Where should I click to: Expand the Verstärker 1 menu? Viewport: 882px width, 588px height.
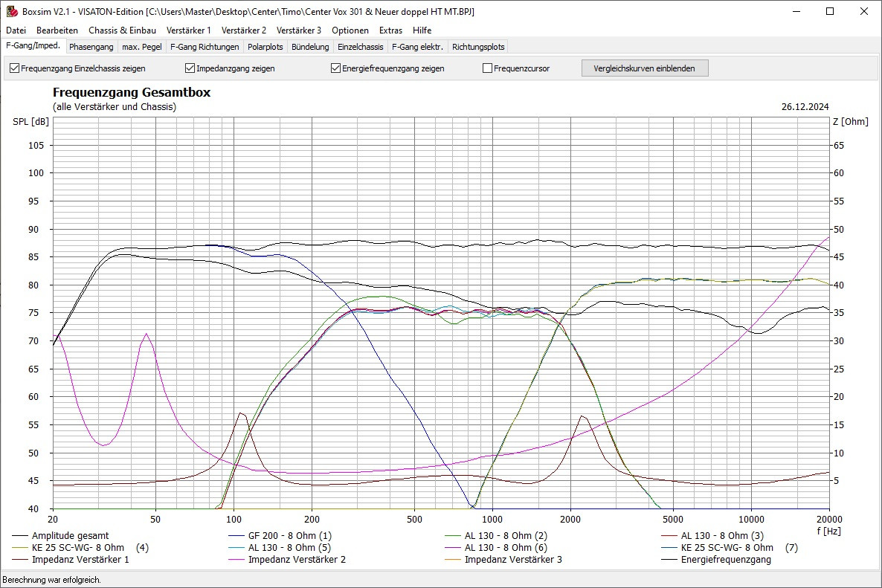tap(188, 30)
